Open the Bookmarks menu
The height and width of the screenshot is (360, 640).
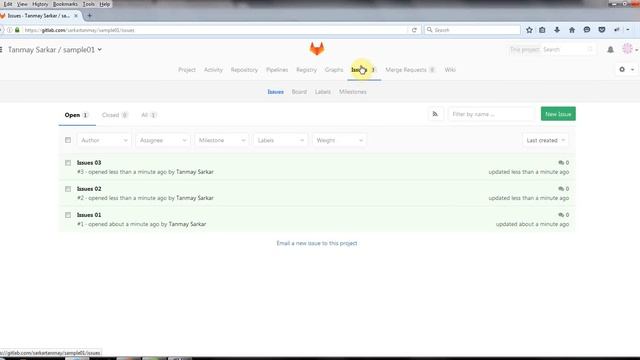tap(65, 4)
